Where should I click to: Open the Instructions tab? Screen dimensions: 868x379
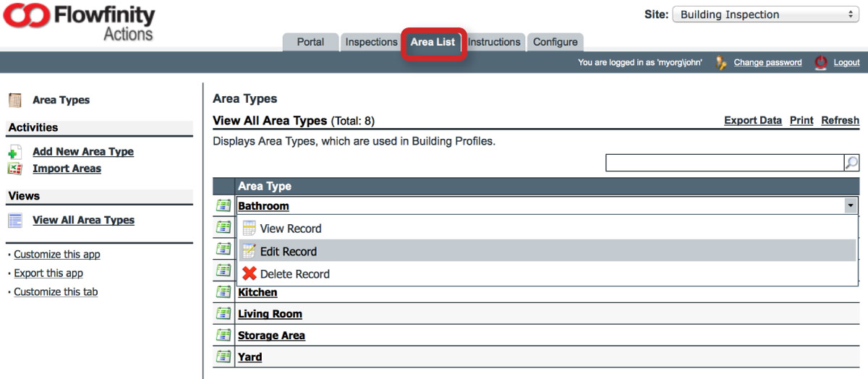494,42
